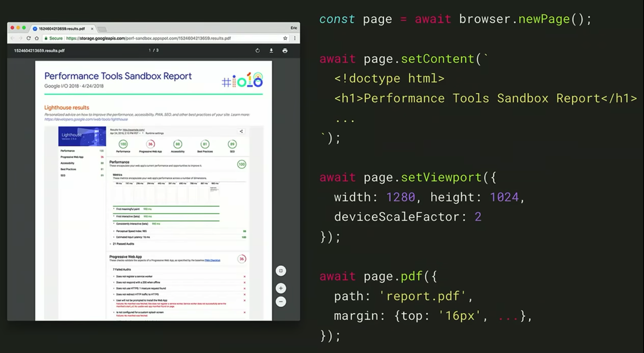Bookmark this page with the star icon
Screen dimensions: 644x353
pos(285,38)
